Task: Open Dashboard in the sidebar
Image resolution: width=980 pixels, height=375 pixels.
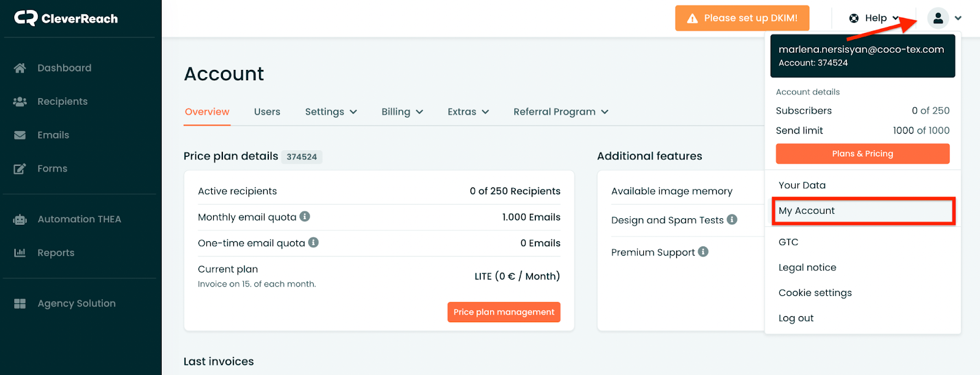Action: pyautogui.click(x=64, y=68)
